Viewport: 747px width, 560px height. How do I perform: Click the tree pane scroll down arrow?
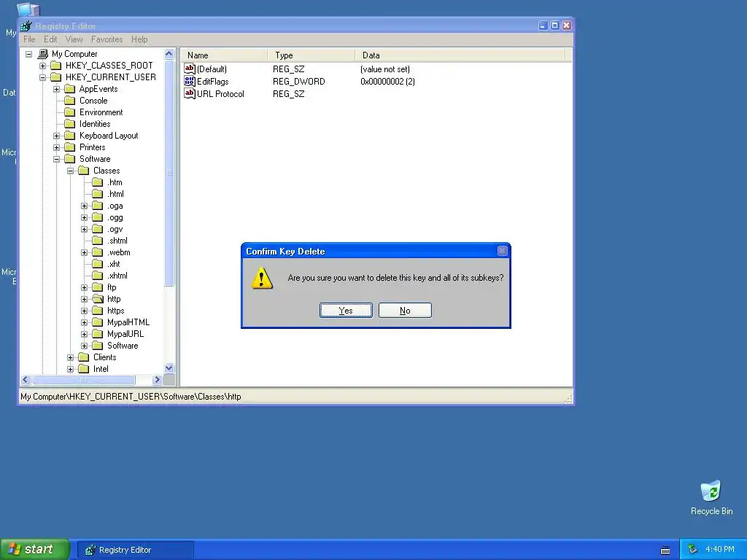(x=169, y=368)
